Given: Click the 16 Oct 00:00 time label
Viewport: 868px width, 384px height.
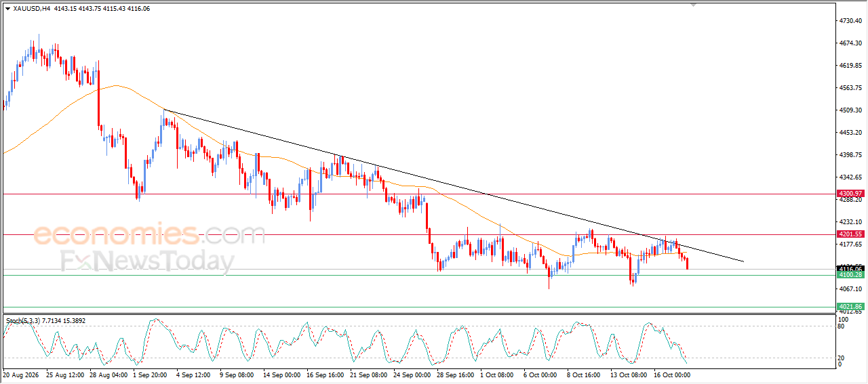Looking at the screenshot, I should tap(671, 375).
